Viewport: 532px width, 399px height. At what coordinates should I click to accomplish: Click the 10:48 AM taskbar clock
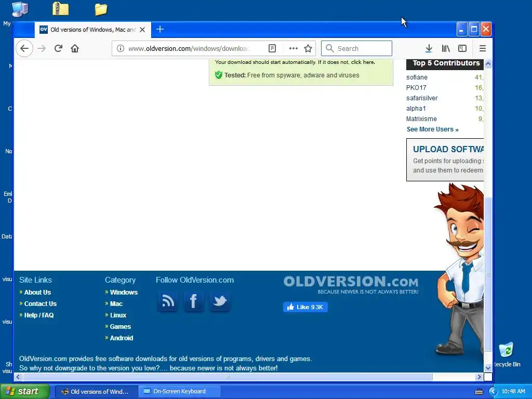tap(513, 392)
